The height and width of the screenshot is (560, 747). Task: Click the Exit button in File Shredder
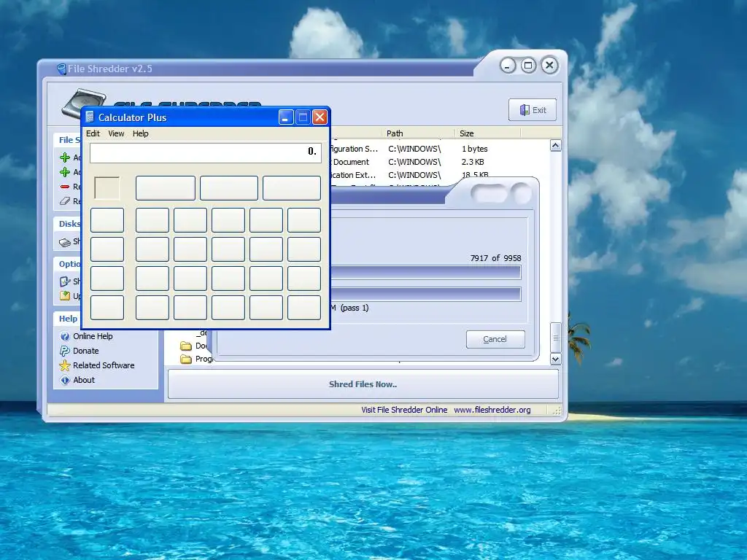(x=532, y=110)
